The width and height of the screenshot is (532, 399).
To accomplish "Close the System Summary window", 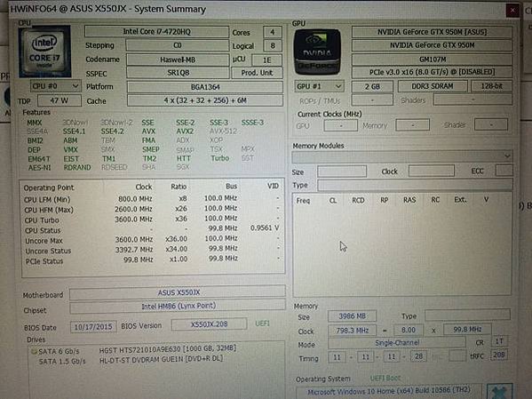I will pos(512,11).
